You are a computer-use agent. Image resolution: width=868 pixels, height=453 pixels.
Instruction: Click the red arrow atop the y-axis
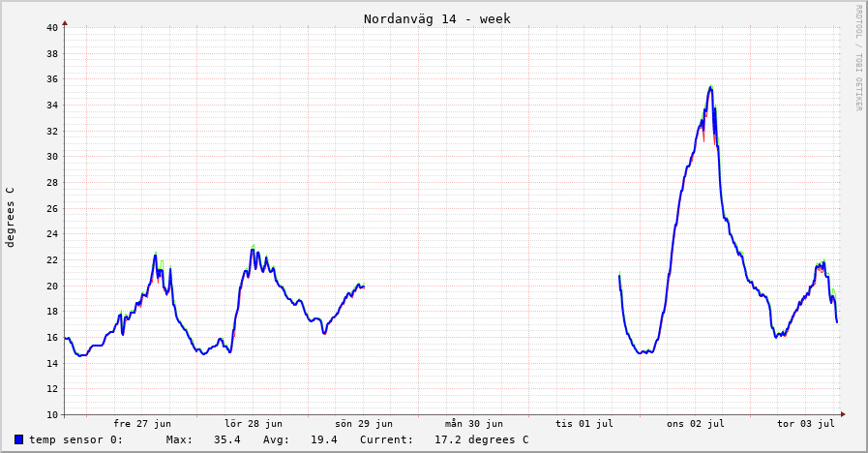coord(65,23)
